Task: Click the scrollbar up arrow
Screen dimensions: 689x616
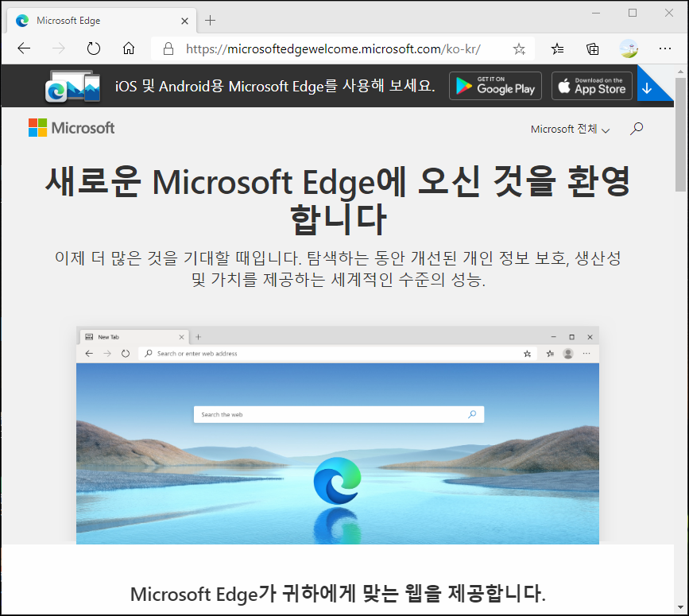Action: click(680, 71)
